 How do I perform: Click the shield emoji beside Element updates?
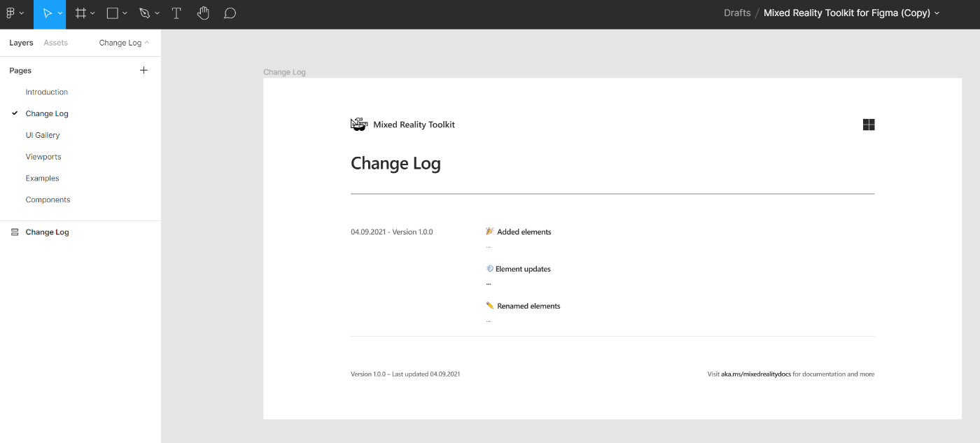coord(490,269)
